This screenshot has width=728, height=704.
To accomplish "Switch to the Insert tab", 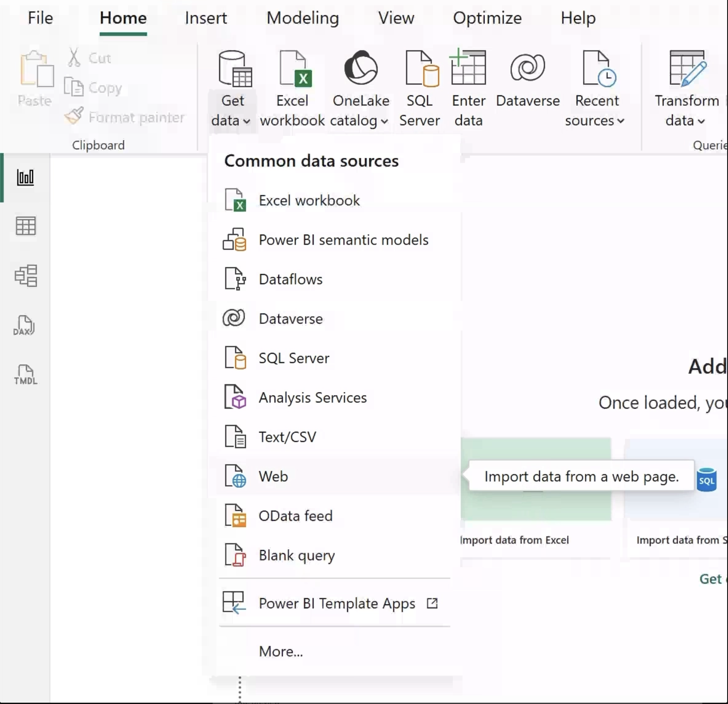I will point(206,18).
